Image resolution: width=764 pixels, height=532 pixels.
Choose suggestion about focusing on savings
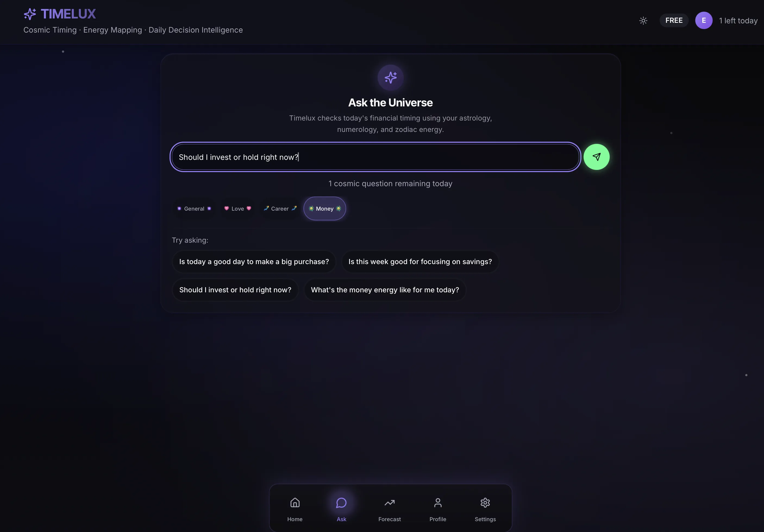click(x=420, y=262)
